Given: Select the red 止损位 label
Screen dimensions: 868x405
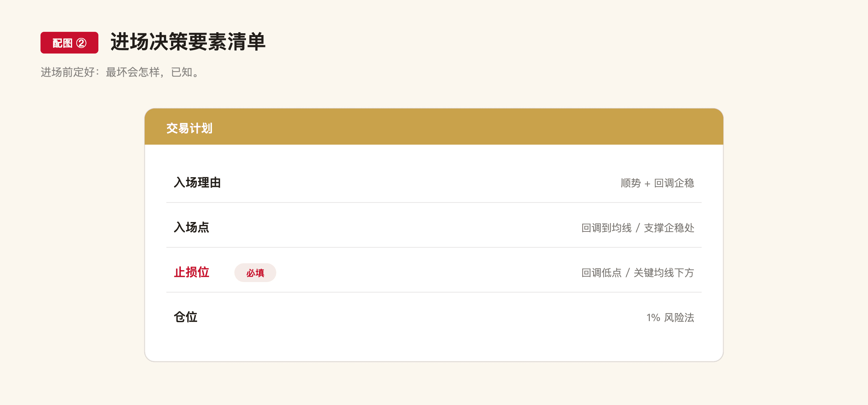Looking at the screenshot, I should click(x=191, y=272).
